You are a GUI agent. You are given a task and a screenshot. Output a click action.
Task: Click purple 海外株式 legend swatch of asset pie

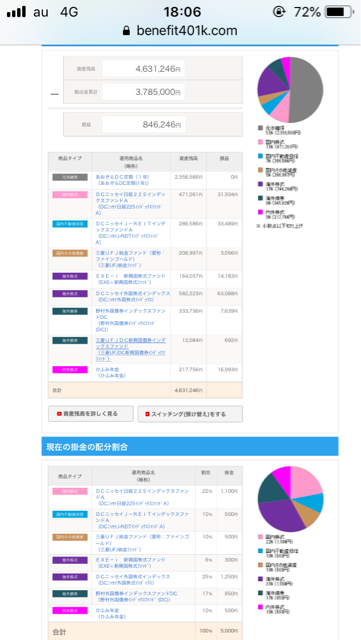(260, 184)
